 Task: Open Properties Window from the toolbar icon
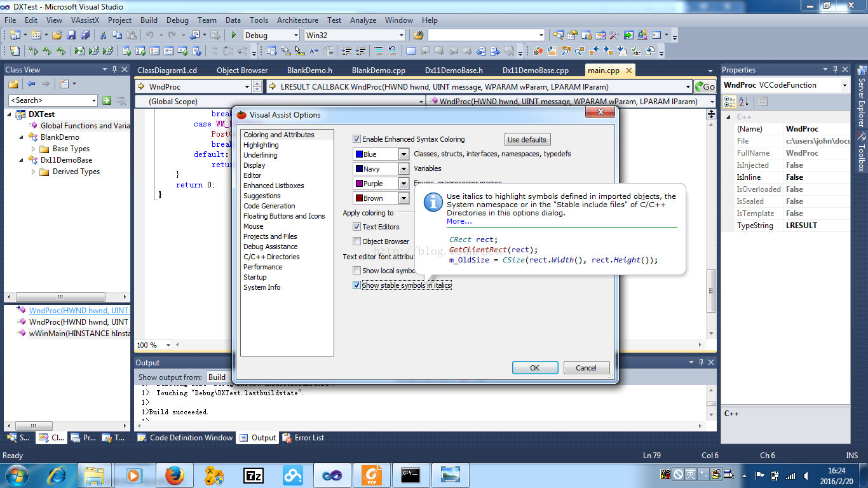[573, 35]
